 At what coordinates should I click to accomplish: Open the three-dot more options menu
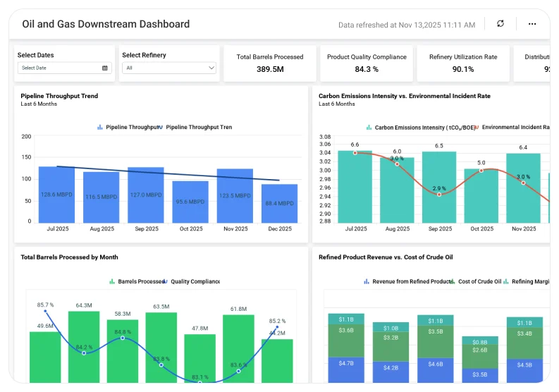[x=532, y=24]
